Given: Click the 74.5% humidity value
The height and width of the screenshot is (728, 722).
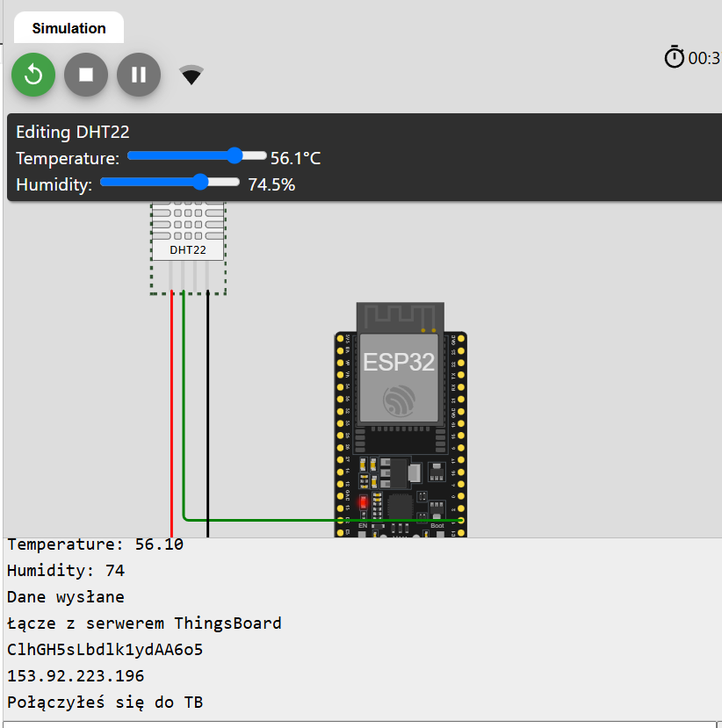Looking at the screenshot, I should (271, 184).
